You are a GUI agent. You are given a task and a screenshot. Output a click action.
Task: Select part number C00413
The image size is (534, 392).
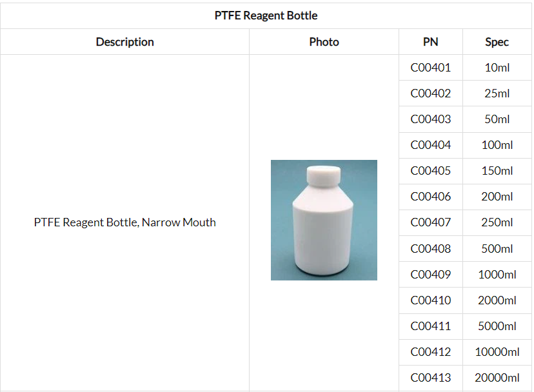430,377
